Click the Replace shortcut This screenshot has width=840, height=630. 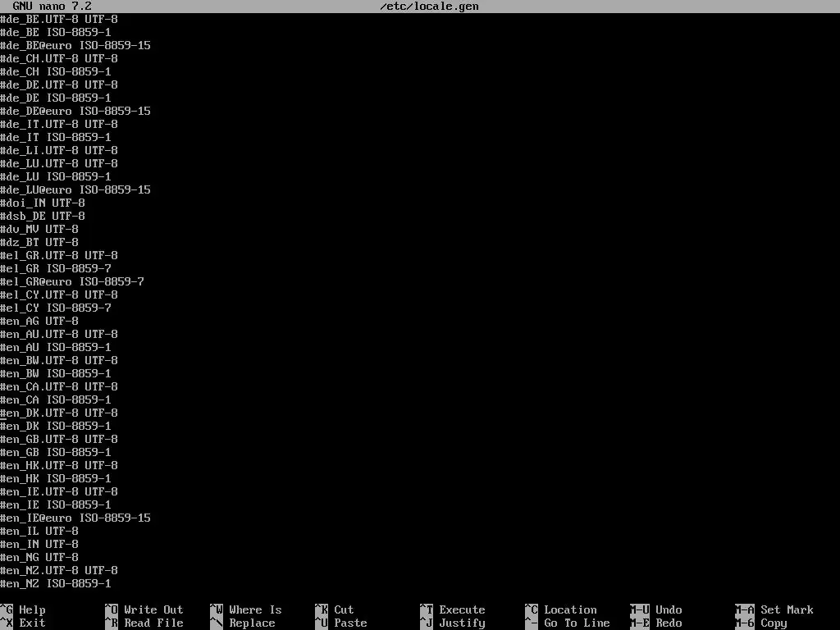252,623
